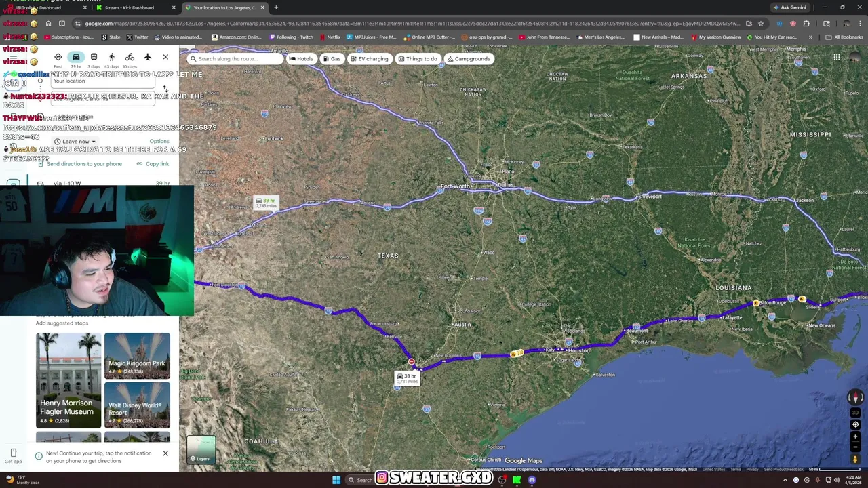Dismiss the Continue your trip notification

coord(165,453)
